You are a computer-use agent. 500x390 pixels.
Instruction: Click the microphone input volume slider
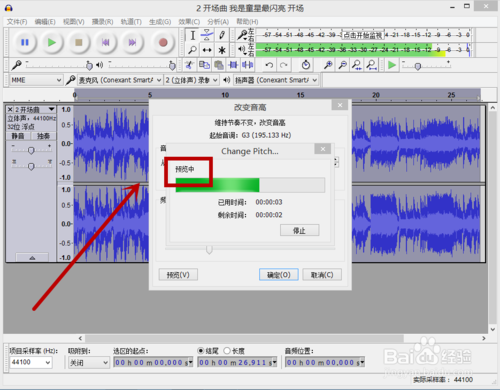[59, 65]
